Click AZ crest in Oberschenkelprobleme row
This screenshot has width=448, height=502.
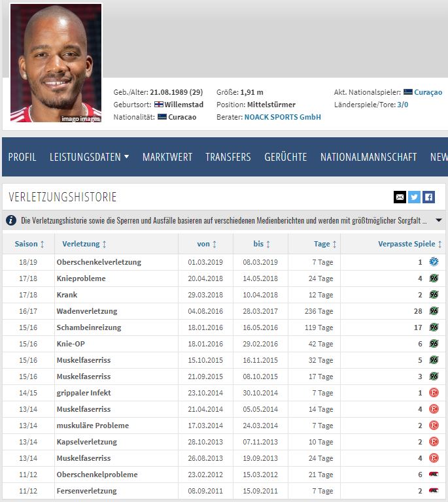click(434, 474)
